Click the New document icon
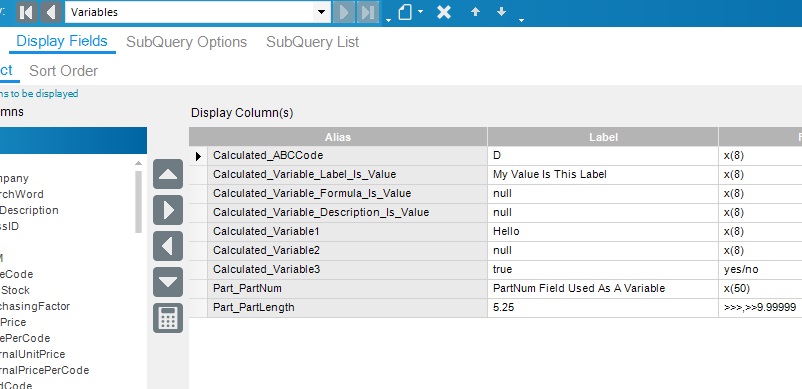The height and width of the screenshot is (389, 802). tap(405, 12)
